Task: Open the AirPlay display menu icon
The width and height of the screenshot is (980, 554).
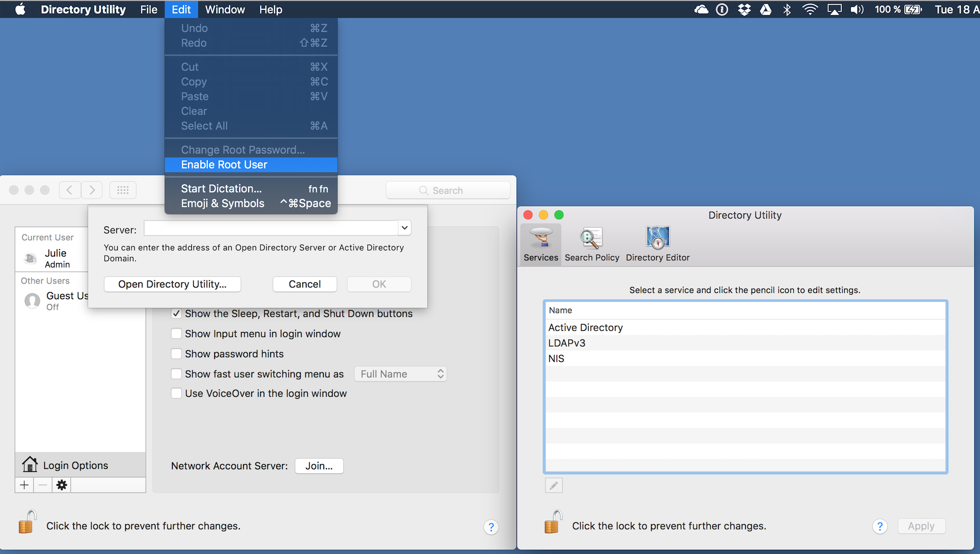Action: [834, 10]
